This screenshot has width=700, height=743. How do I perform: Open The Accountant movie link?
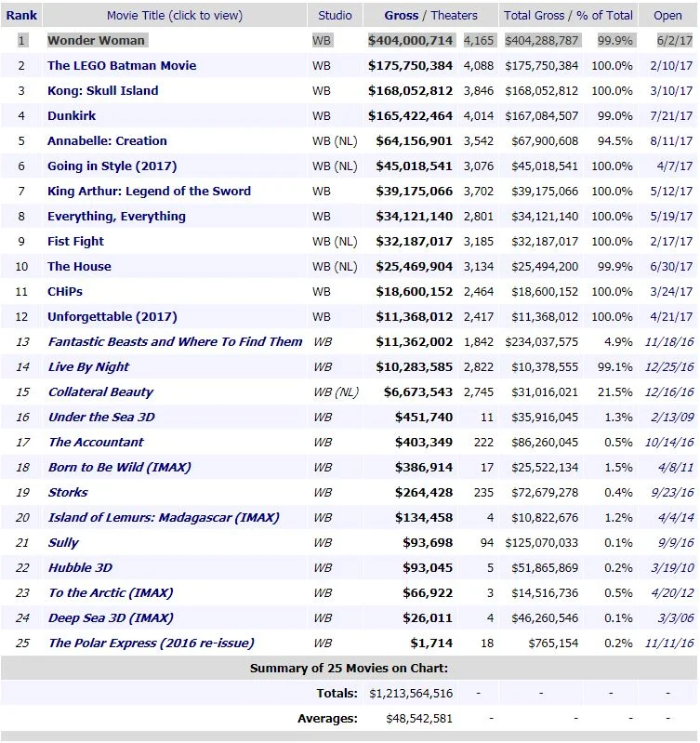click(96, 442)
